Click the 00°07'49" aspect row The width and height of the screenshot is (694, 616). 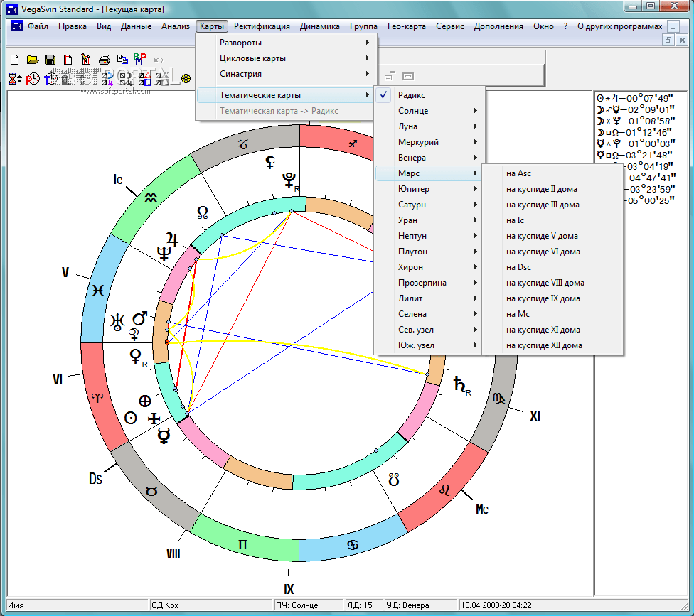tap(635, 98)
